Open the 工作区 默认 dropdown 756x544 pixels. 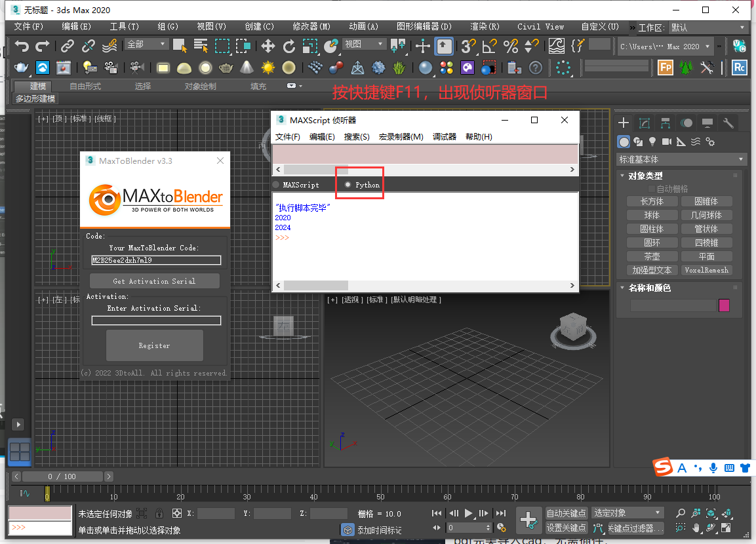[708, 28]
